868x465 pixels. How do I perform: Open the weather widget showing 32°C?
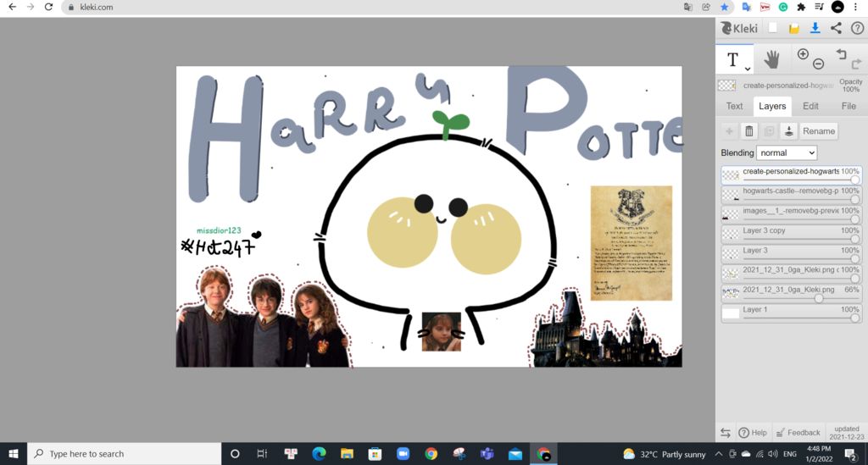tap(665, 454)
